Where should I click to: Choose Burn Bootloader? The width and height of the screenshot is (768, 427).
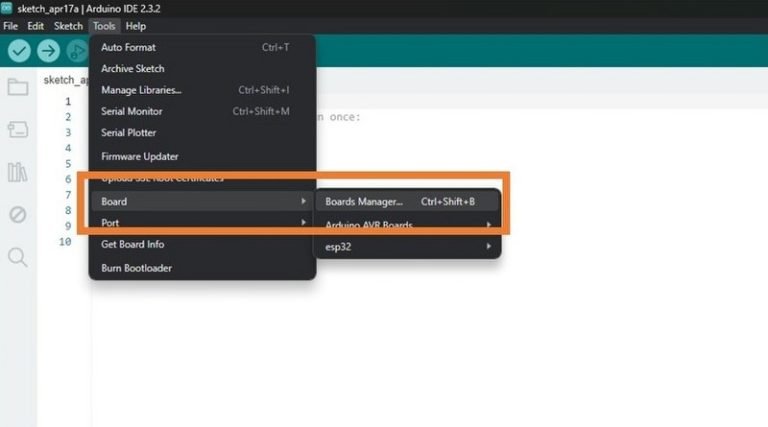coord(202,268)
